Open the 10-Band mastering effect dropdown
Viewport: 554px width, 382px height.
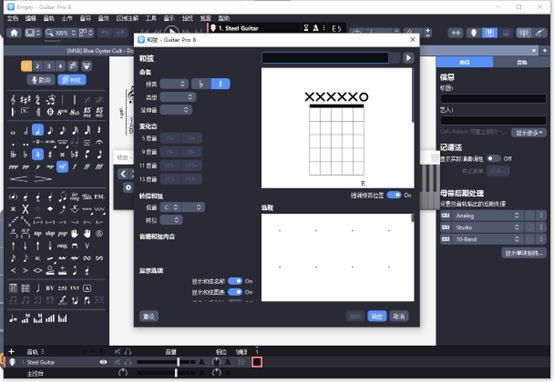(x=487, y=239)
